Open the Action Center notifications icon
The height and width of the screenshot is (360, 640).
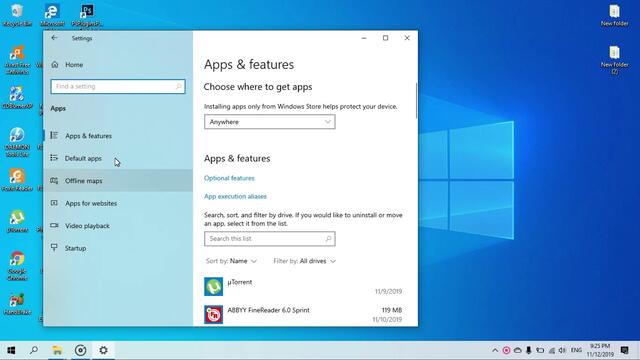pyautogui.click(x=624, y=350)
